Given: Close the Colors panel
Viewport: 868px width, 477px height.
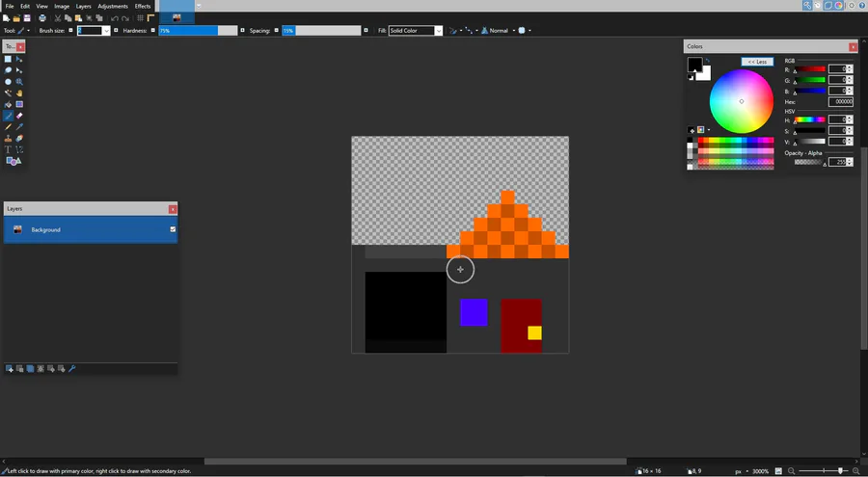Looking at the screenshot, I should tap(854, 46).
